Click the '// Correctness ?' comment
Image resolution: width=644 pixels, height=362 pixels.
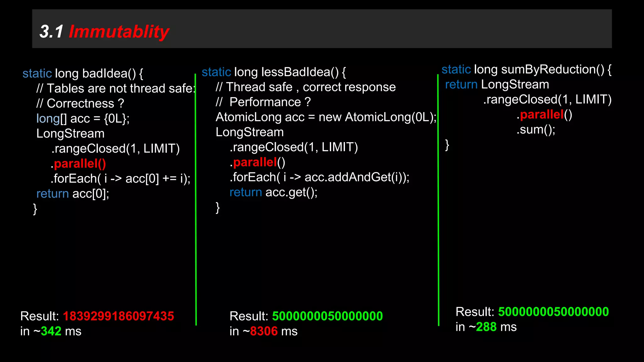click(x=80, y=103)
